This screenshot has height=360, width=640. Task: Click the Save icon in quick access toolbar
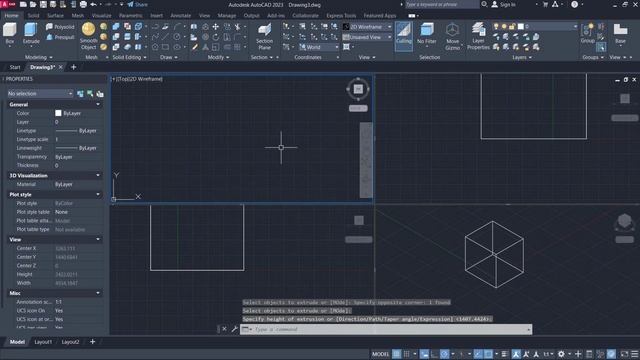pyautogui.click(x=43, y=4)
